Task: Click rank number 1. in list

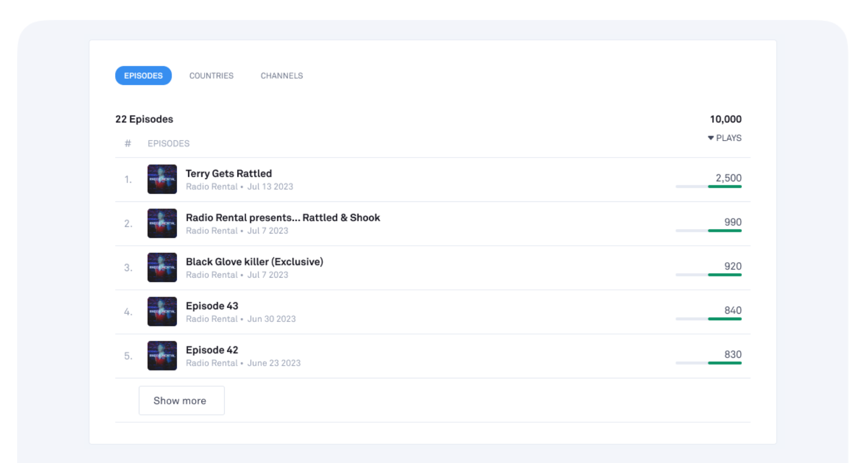Action: [128, 180]
